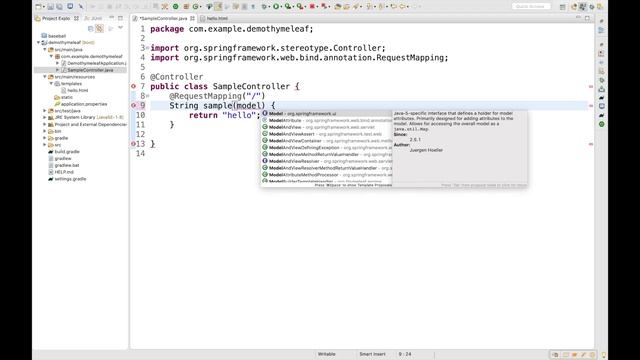Screen dimensions: 640x360
Task: Open the Project Explorer view menu chevron
Action: [120, 28]
